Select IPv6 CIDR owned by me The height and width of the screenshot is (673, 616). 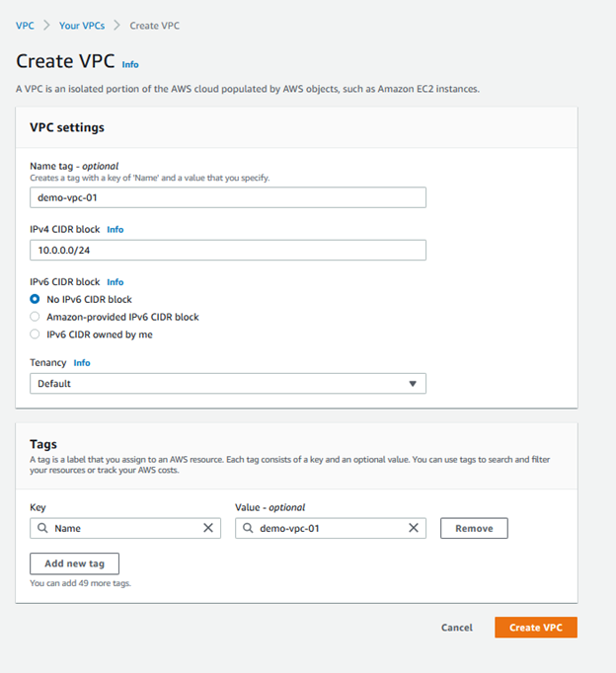(x=35, y=335)
